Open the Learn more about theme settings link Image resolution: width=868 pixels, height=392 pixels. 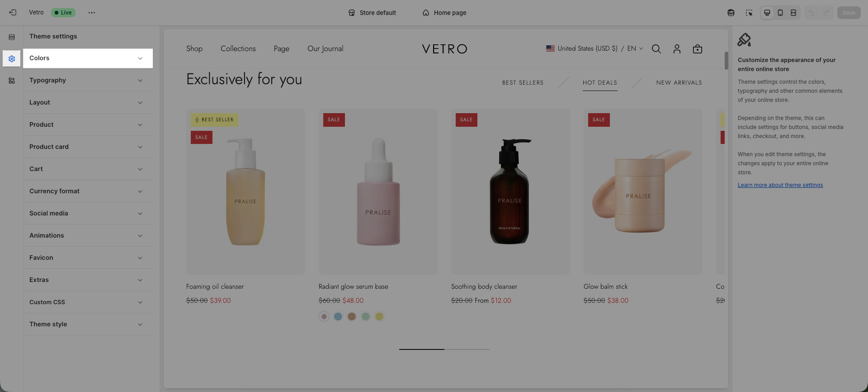780,185
